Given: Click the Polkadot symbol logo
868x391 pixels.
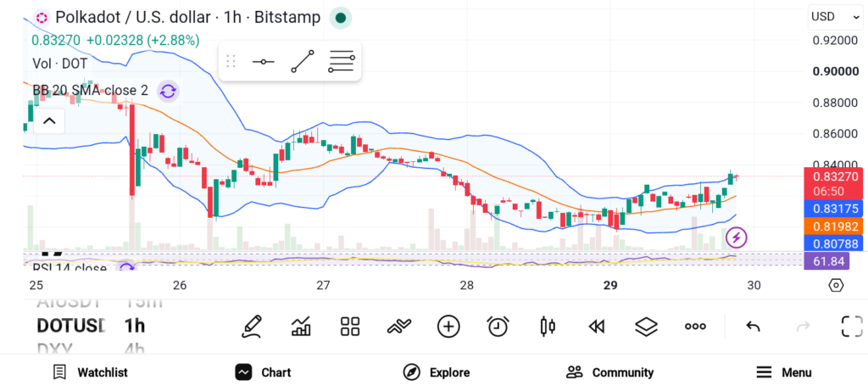Looking at the screenshot, I should click(x=42, y=18).
